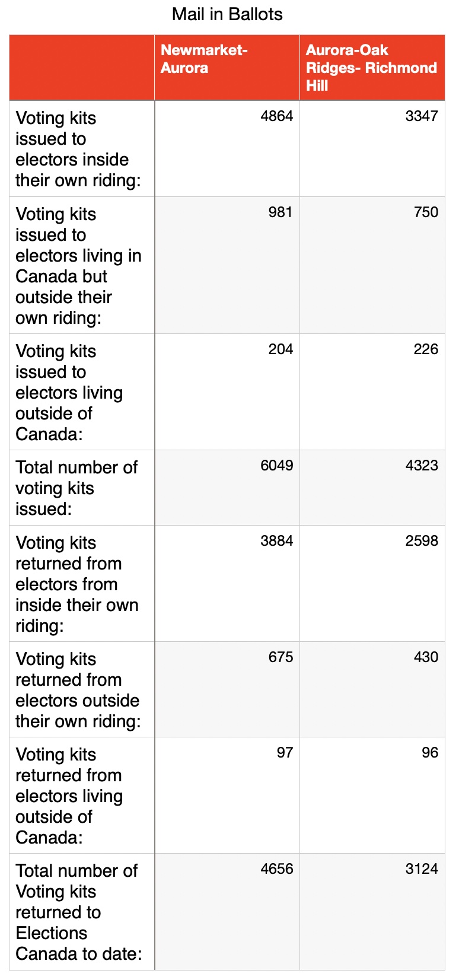Screen dimensions: 459x980
Task: Click the cell showing 981
Action: 227,265
